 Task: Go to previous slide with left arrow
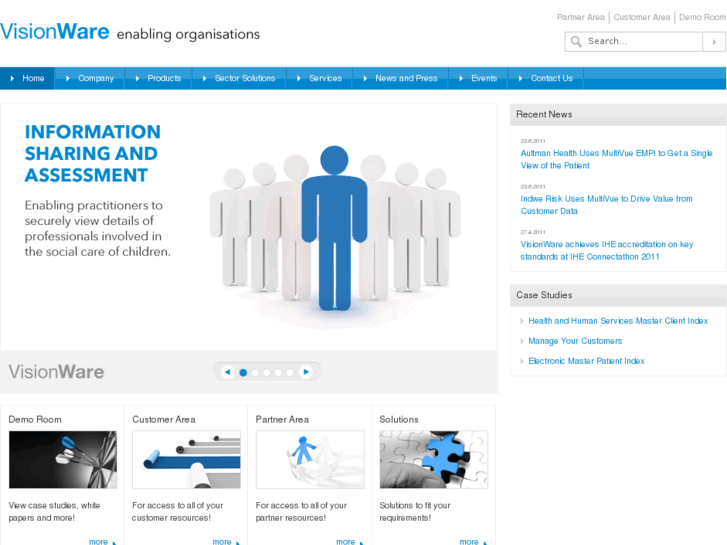click(228, 372)
